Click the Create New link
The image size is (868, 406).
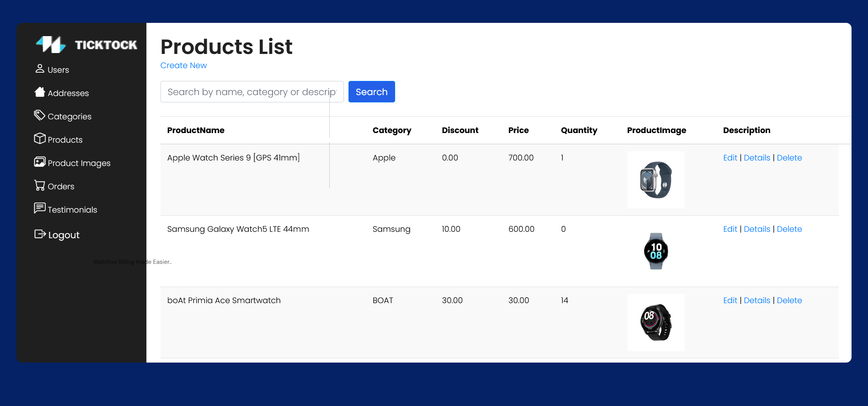pyautogui.click(x=183, y=65)
